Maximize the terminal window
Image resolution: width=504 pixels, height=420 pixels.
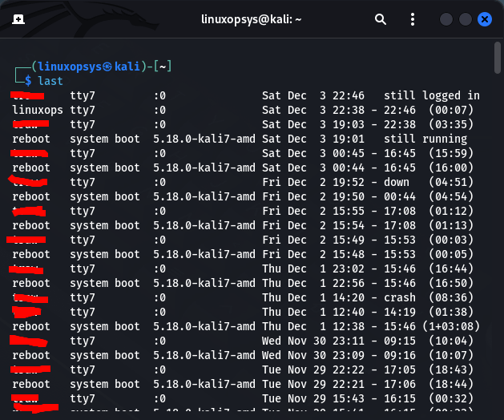click(x=466, y=19)
